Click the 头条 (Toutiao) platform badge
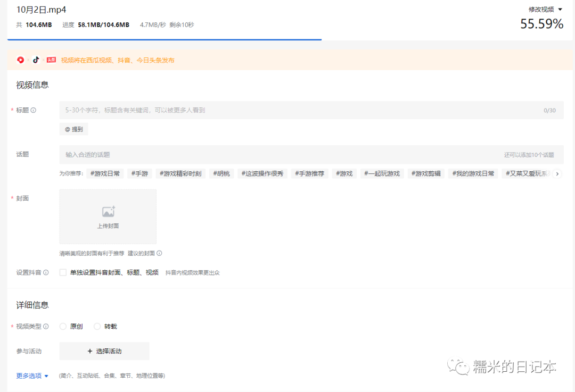Screen dimensions: 575x392 (51, 60)
